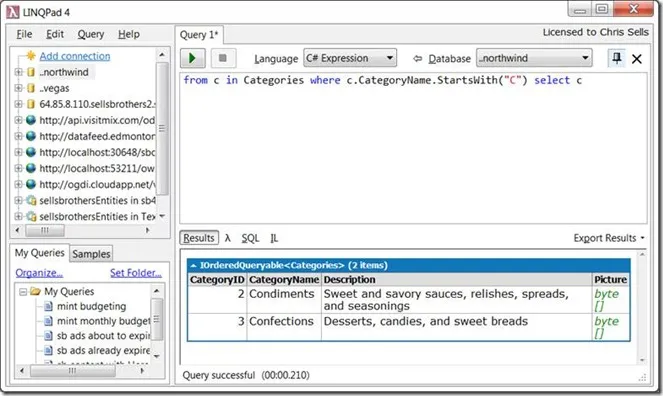Select sellsbrothersEntities in Tex connection
Screen dimensions: 663x396
97,216
